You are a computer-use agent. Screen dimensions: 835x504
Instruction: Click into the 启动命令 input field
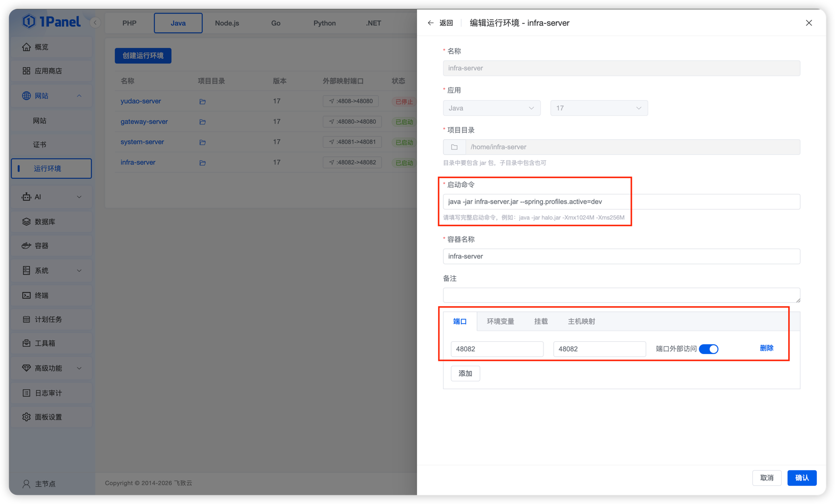pos(621,202)
